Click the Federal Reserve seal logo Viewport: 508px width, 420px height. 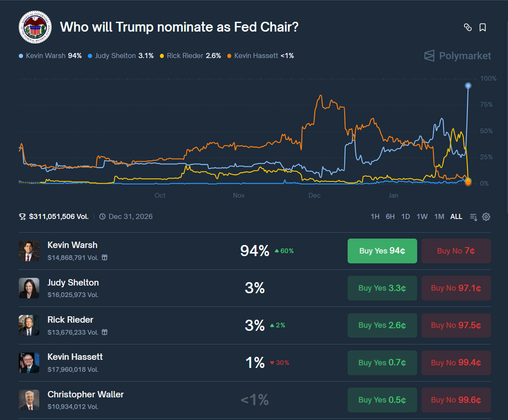[x=35, y=27]
